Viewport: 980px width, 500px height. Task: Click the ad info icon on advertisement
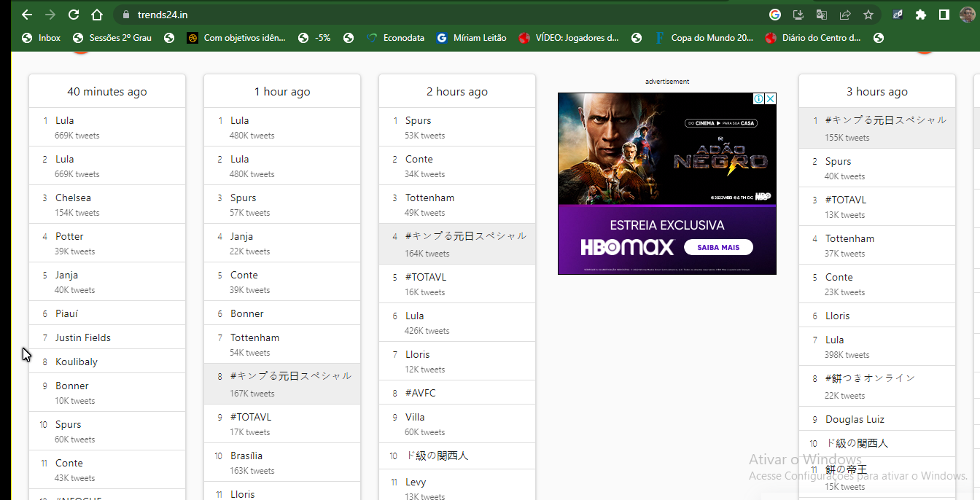pos(759,99)
